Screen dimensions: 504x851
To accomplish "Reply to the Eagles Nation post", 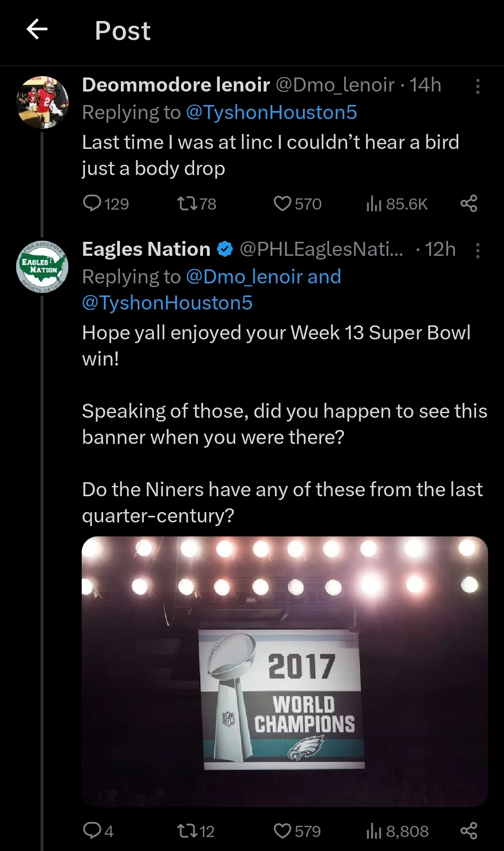I will click(92, 830).
